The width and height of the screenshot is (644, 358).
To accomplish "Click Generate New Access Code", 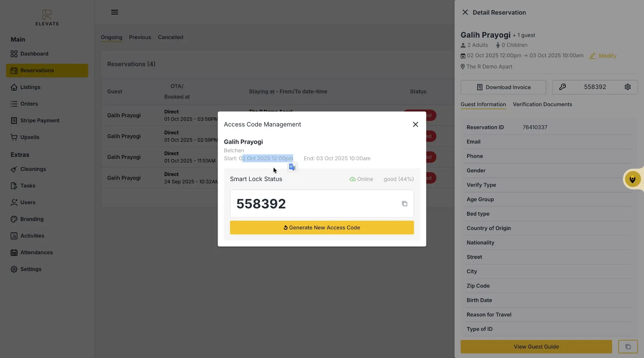I will (x=321, y=227).
